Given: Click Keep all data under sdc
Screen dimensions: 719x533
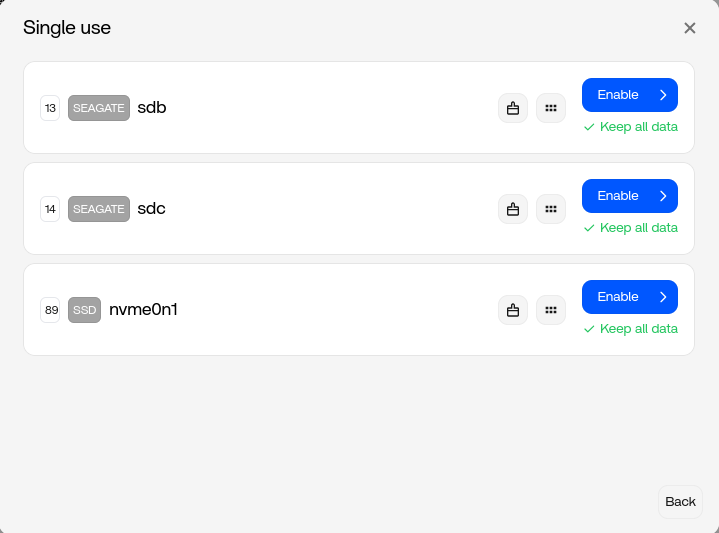Looking at the screenshot, I should tap(631, 228).
